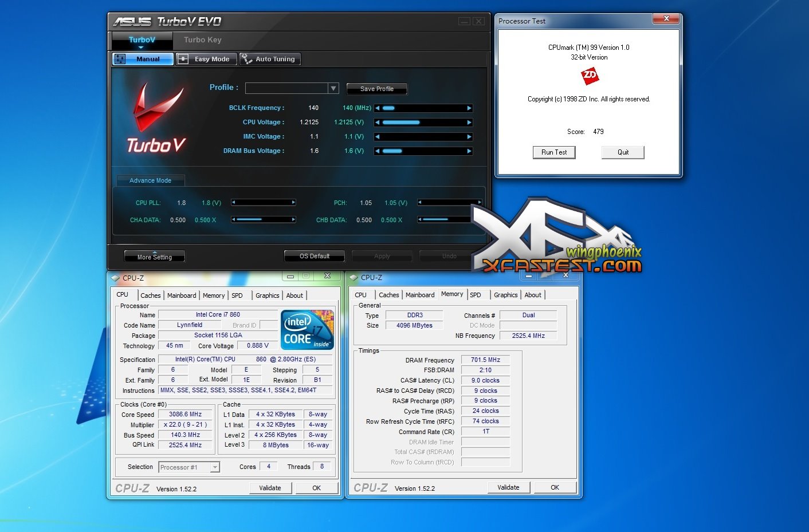
Task: Increase CHA DATA with right arrow
Action: tap(293, 219)
